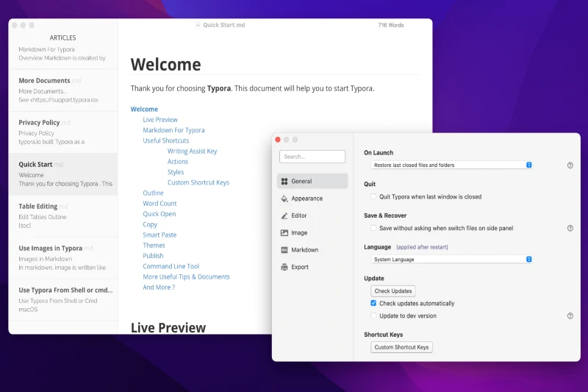
Task: Follow the Custom Shortcut Keys contents link
Action: (x=198, y=182)
